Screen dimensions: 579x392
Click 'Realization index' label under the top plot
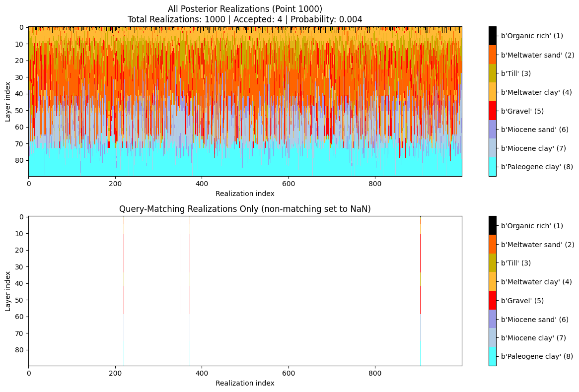(245, 193)
